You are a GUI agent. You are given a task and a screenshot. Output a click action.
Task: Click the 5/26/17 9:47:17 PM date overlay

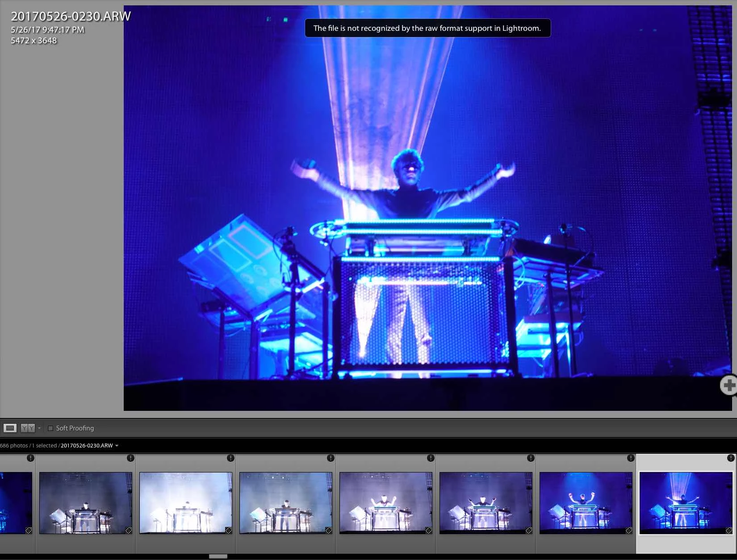[x=47, y=30]
